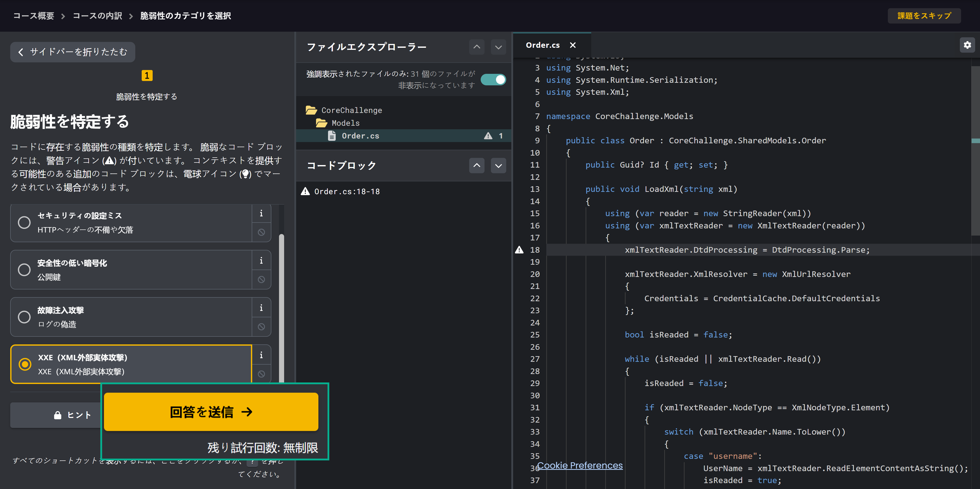Click the strike-out icon for 故障注入攻撃

tap(261, 326)
